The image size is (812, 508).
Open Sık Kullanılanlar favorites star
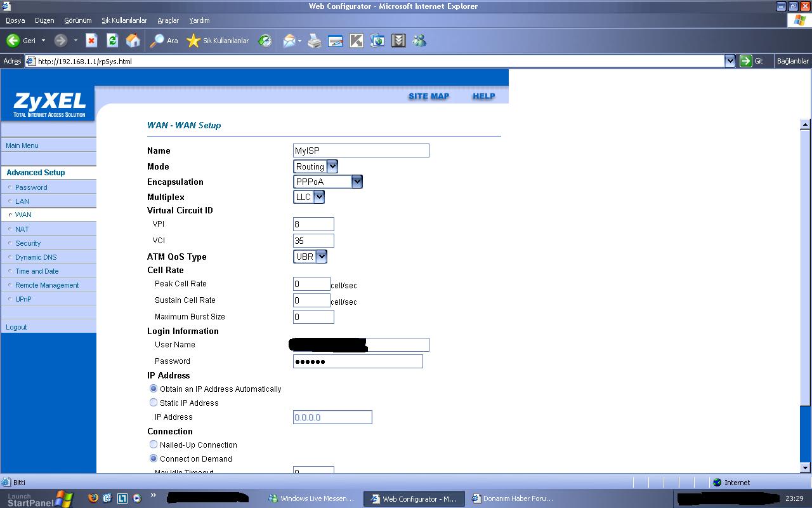point(218,41)
